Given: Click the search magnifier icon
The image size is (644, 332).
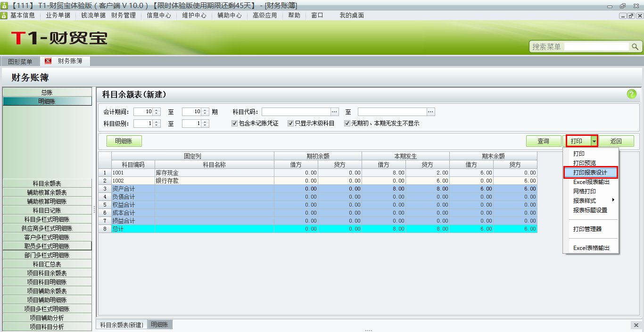Looking at the screenshot, I should pos(635,47).
